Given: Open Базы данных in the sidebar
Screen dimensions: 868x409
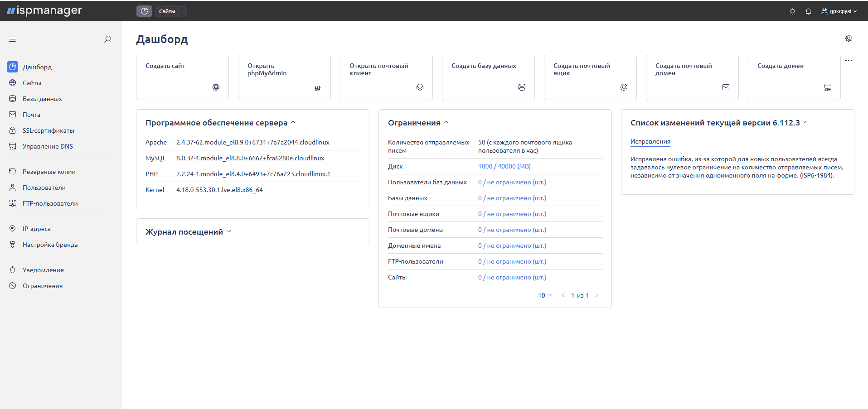Looking at the screenshot, I should (x=42, y=99).
